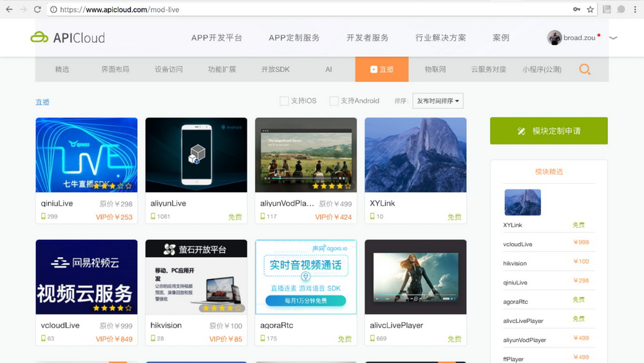The image size is (644, 363).
Task: Click the 原价¥499 label on aliyunVodPlayer
Action: click(x=336, y=204)
